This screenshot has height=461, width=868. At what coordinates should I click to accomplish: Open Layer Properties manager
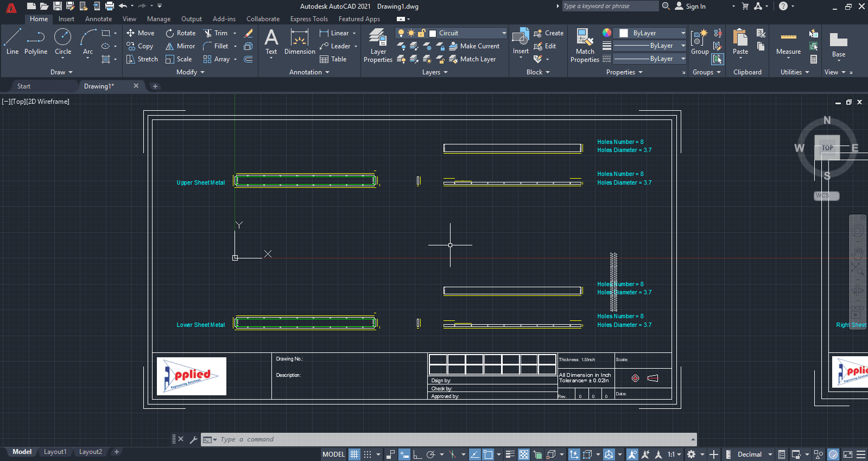[x=378, y=46]
